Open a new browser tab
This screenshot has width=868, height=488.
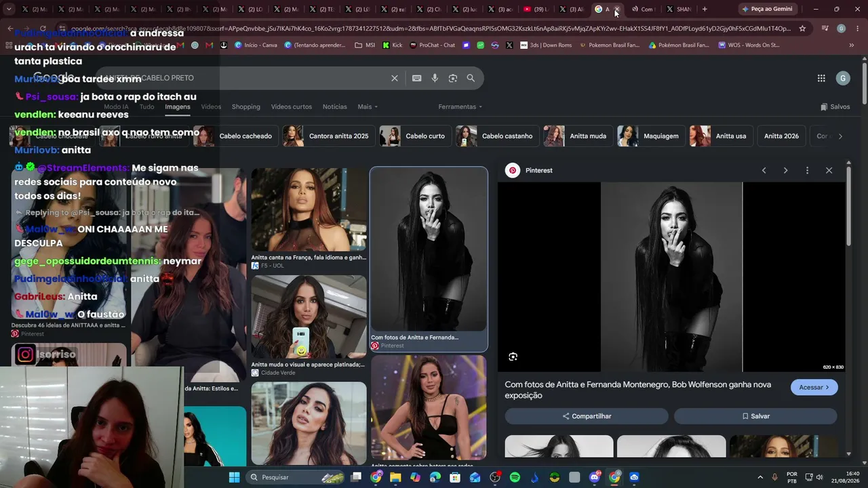[705, 9]
